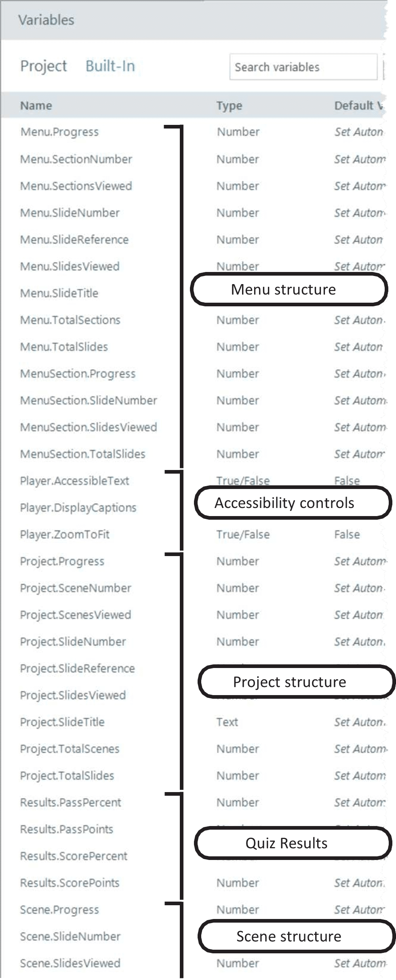Viewport: 396px width, 980px height.
Task: Select the Menu.SectionNumber variable row
Action: click(x=76, y=159)
